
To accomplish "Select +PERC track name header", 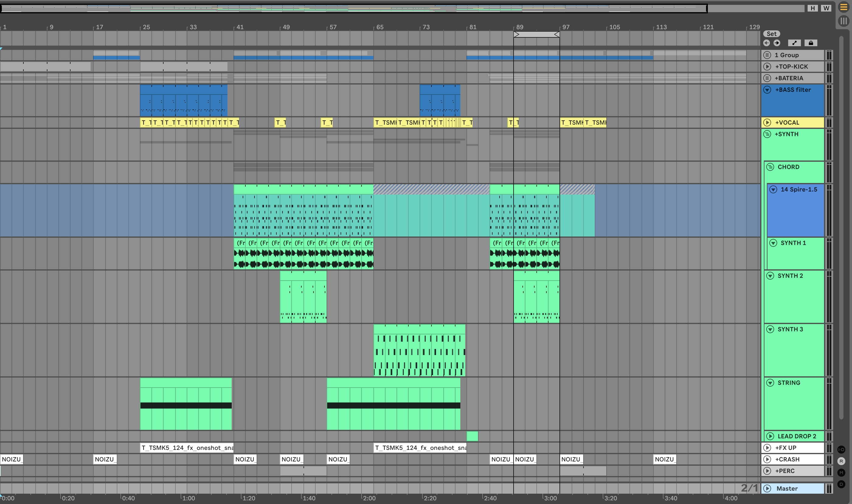I will [792, 471].
